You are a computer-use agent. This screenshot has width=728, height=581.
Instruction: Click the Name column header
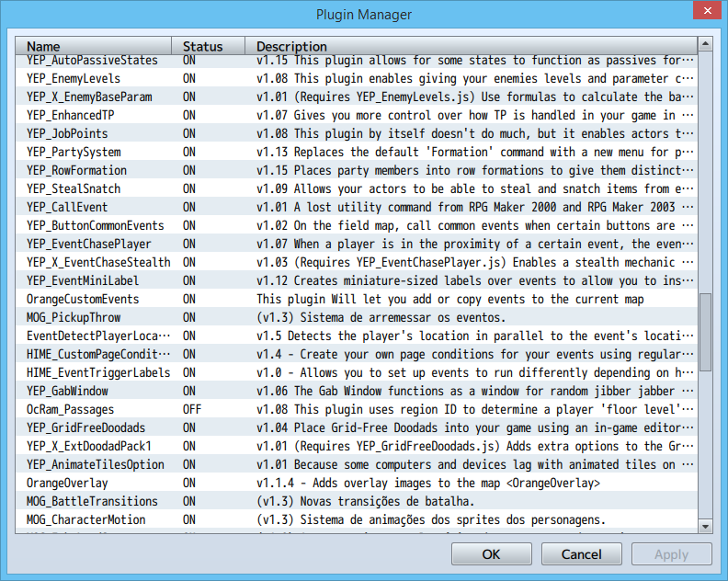94,47
